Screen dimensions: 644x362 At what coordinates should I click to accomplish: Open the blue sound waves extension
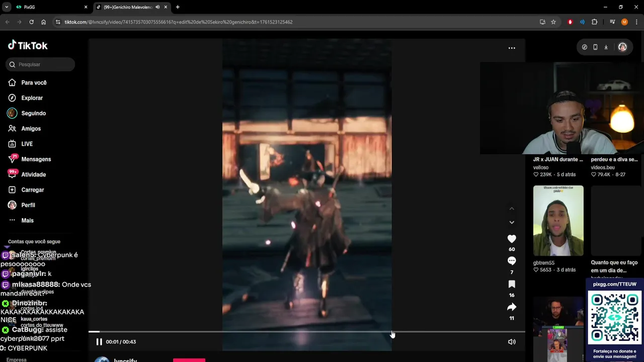[582, 22]
